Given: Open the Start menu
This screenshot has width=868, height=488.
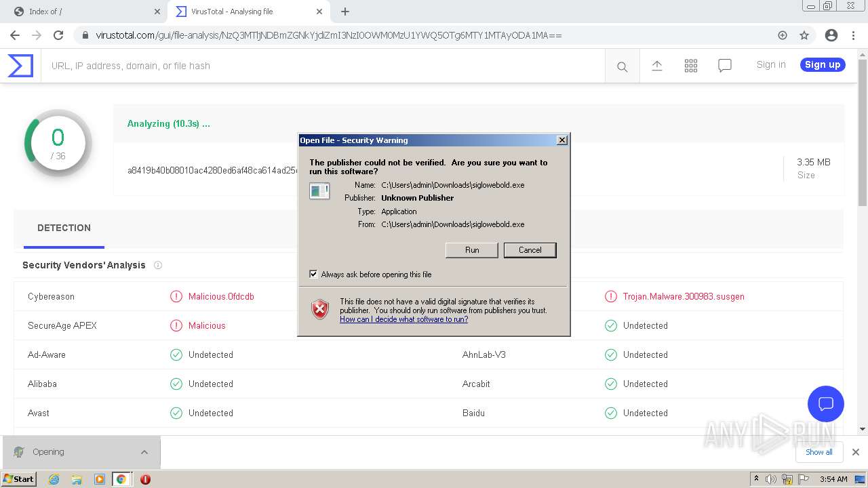Looking at the screenshot, I should (x=19, y=479).
